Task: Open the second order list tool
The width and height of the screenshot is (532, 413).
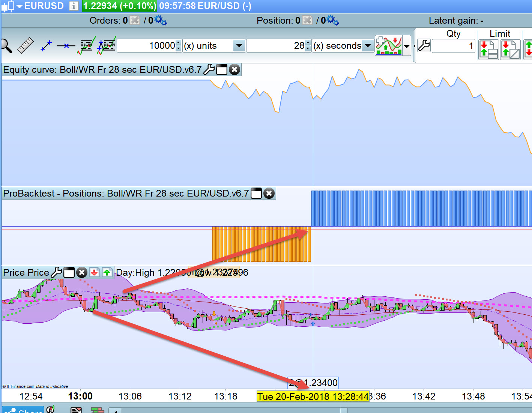Action: pyautogui.click(x=107, y=46)
